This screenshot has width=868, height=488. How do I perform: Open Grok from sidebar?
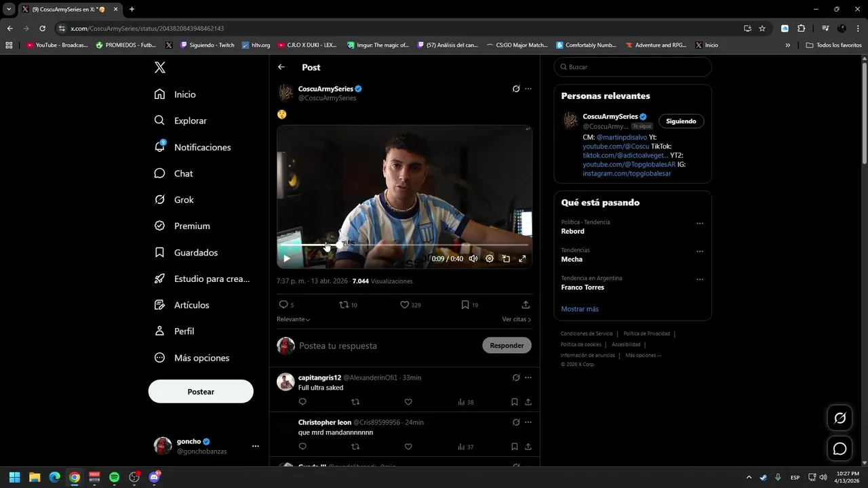click(174, 200)
